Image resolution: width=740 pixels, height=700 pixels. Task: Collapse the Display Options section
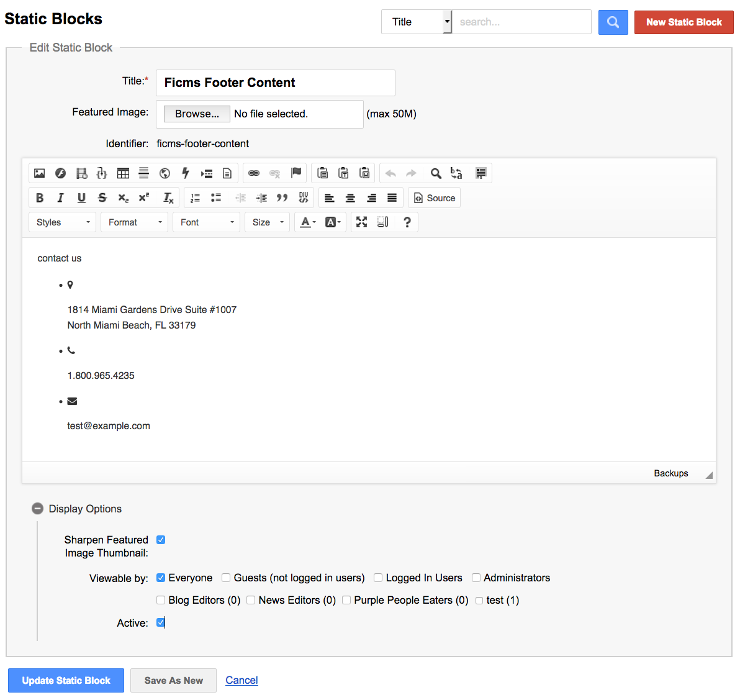tap(38, 509)
